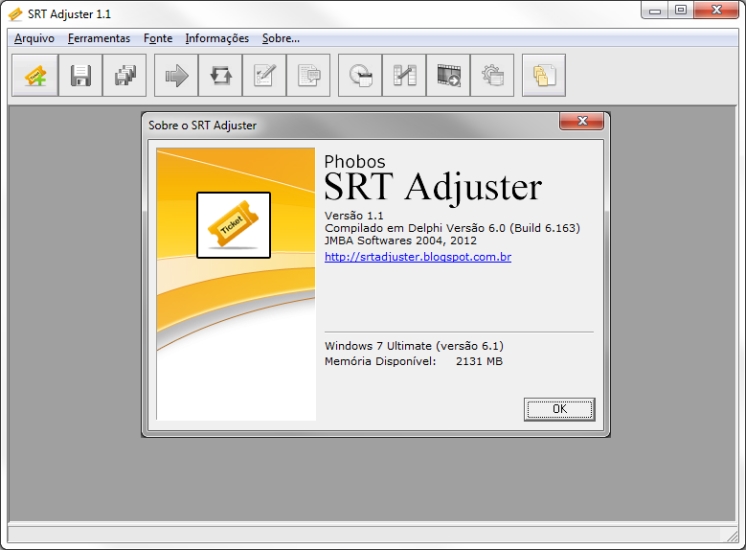Close the SRT Adjuster main window
Screen dimensions: 746x550
tap(717, 10)
